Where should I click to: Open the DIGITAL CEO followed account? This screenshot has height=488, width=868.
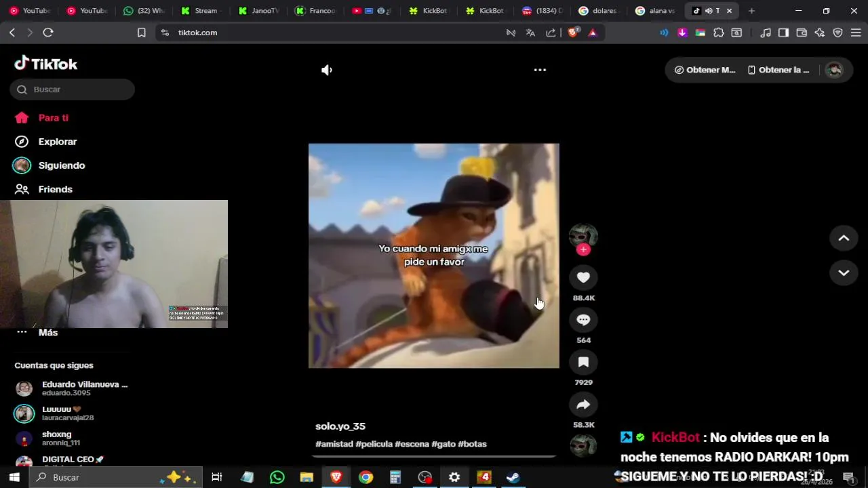[73, 461]
